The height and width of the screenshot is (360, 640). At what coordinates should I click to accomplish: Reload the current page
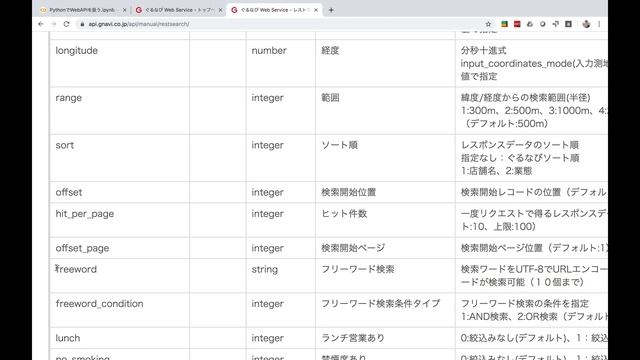click(67, 24)
